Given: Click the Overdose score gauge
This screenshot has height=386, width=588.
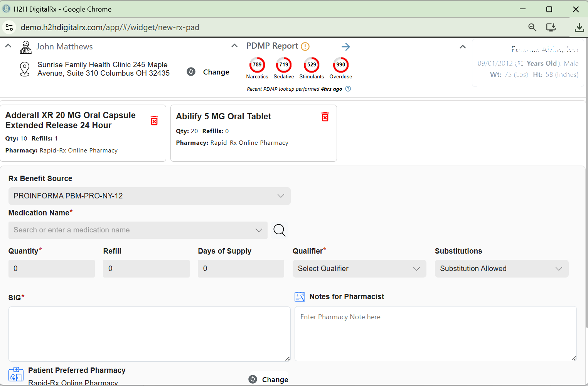Looking at the screenshot, I should click(x=340, y=65).
